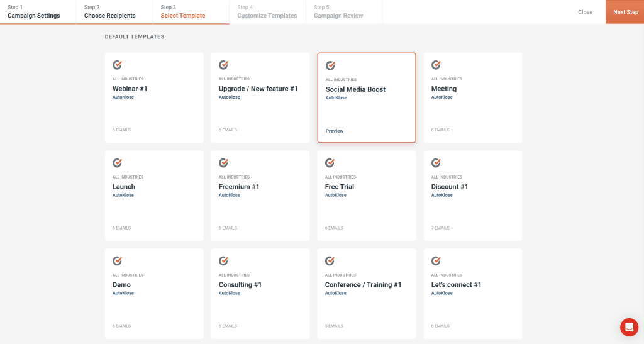Open the chat support bubble icon

629,327
